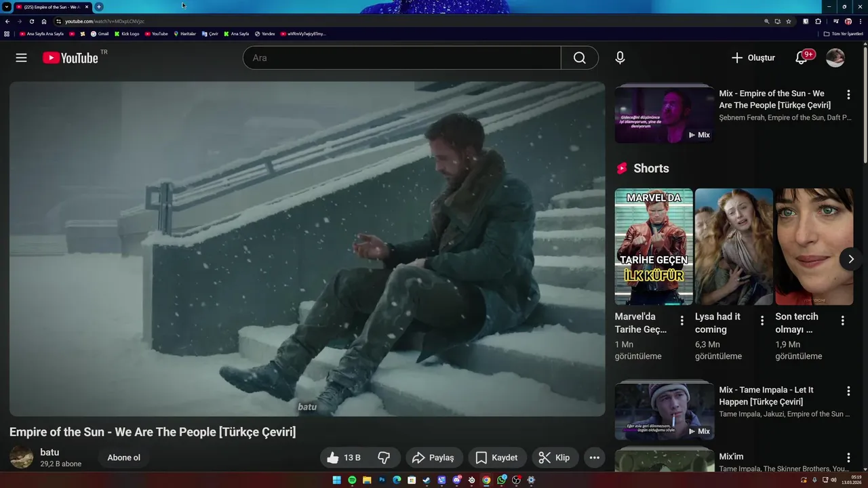Open the Marvel'da Tarihe Geçen short

point(654,247)
